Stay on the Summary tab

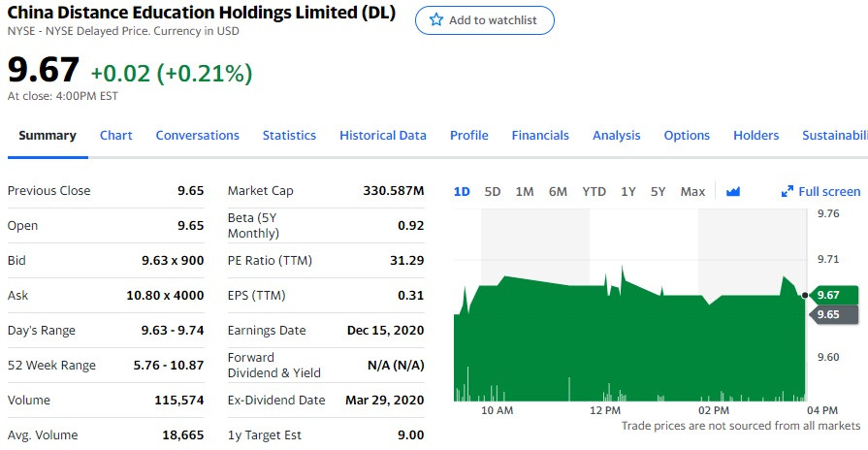48,136
